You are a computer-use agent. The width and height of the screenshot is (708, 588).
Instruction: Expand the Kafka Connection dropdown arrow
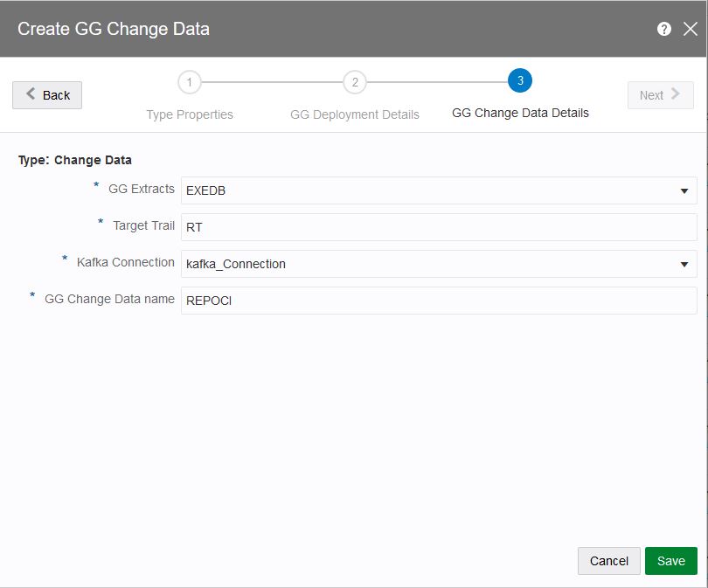684,264
